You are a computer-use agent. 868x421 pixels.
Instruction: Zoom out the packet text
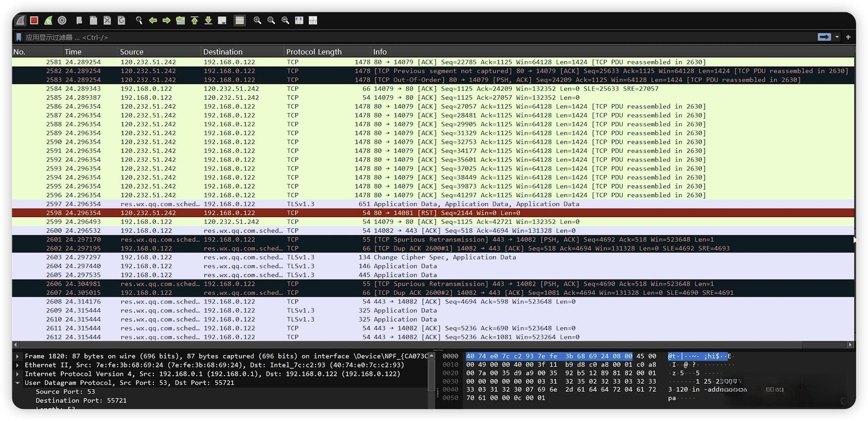click(271, 20)
